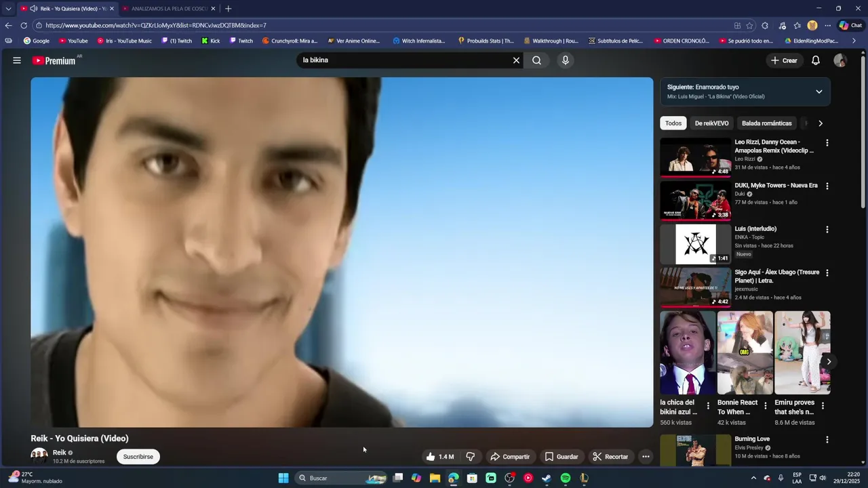Screen dimensions: 868x488
Task: Open the YouTube hamburger guide menu
Action: [x=16, y=60]
